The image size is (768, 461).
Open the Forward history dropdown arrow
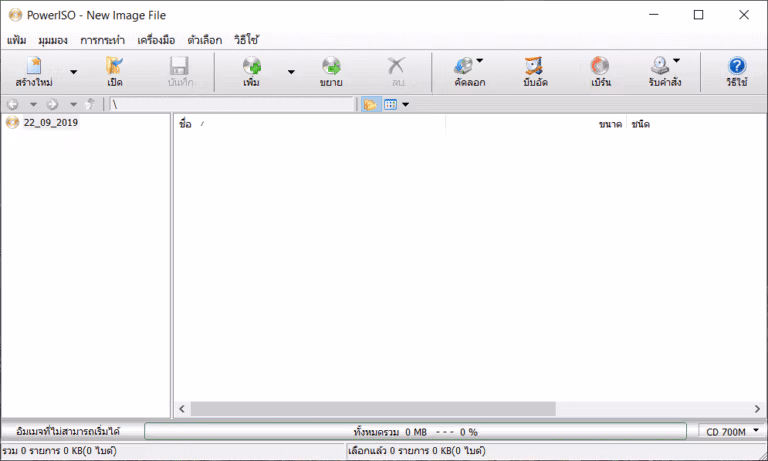pyautogui.click(x=73, y=104)
